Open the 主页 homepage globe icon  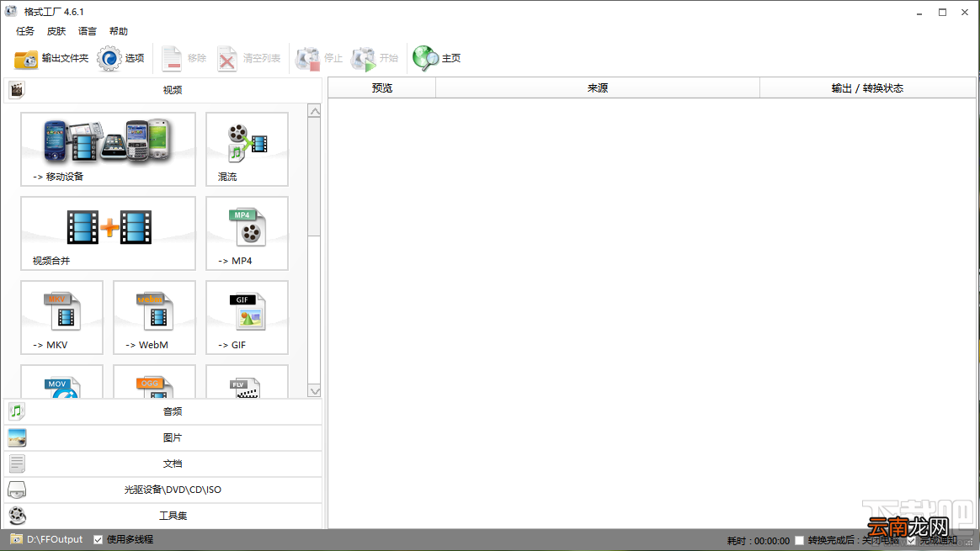click(x=425, y=58)
